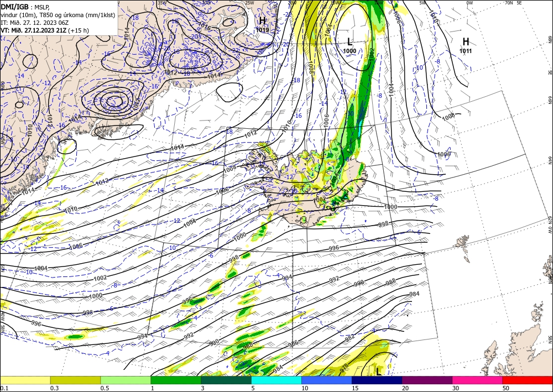The image size is (553, 392).
Task: Click the '50' legend value label
Action: point(506,388)
